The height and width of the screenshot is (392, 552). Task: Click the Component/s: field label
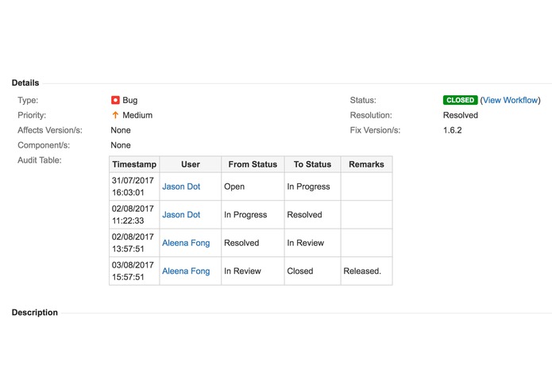click(44, 145)
